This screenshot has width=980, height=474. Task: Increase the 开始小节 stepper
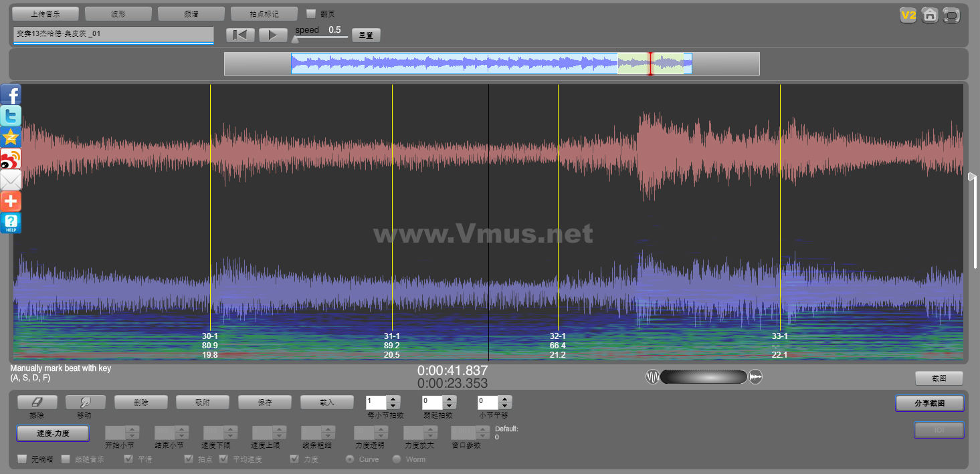pyautogui.click(x=132, y=429)
